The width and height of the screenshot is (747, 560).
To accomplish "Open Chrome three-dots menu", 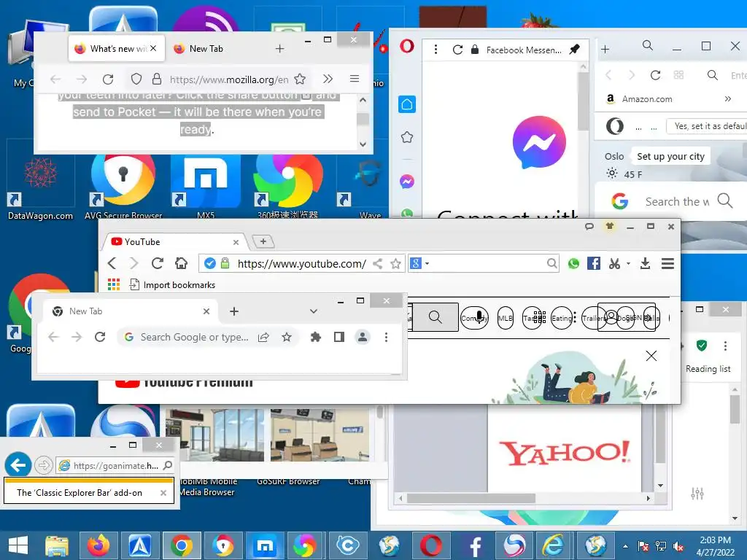I will coord(387,337).
